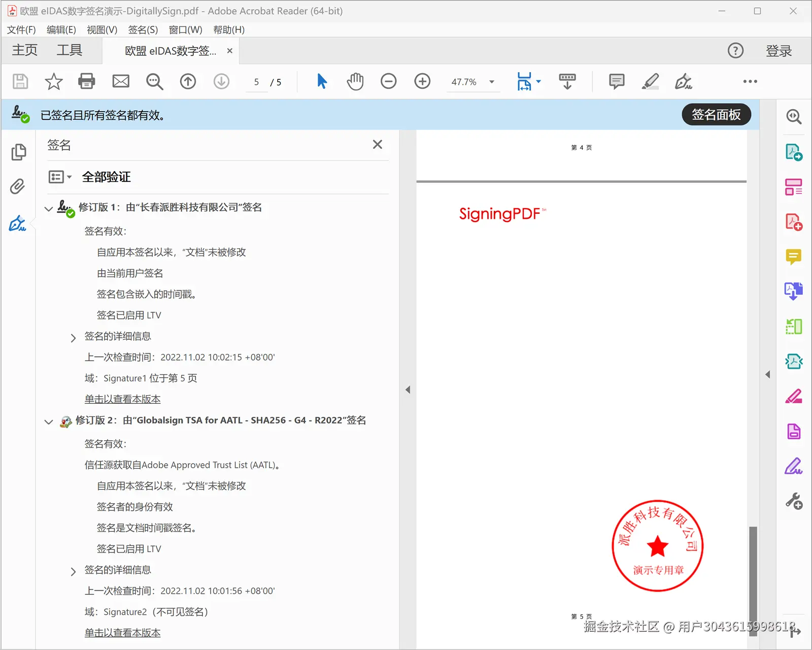Open search tool in right pane
This screenshot has height=650, width=812.
(794, 117)
